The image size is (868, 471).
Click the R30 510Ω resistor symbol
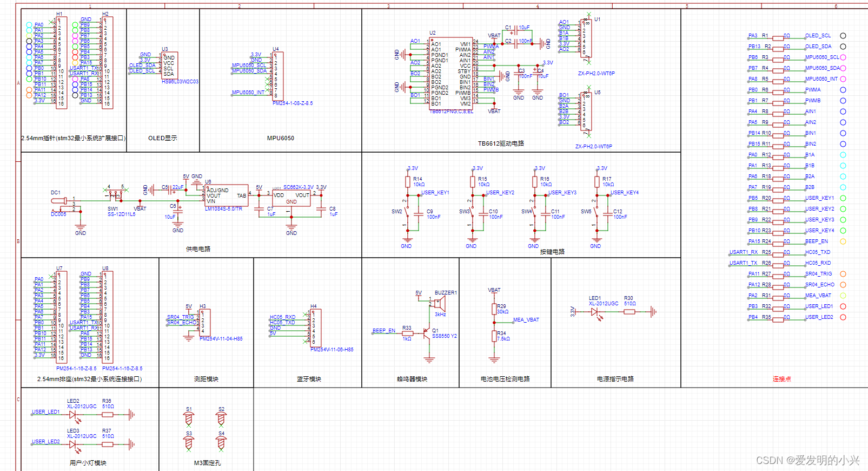click(629, 312)
